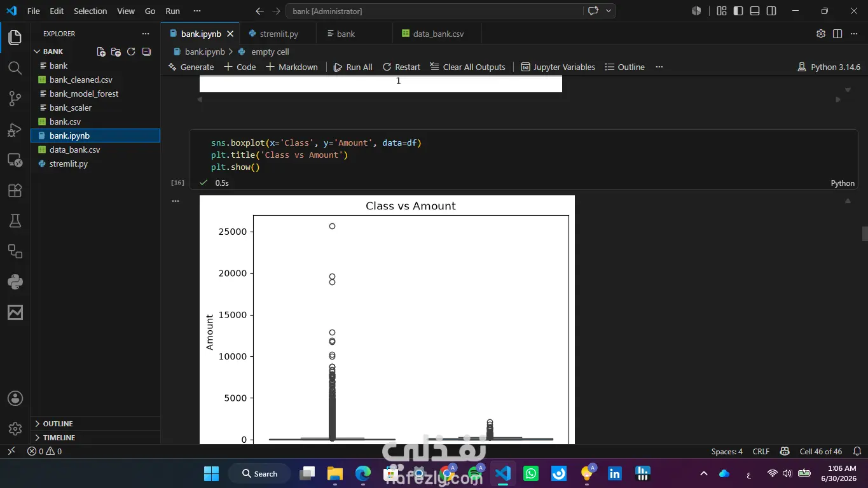Open the Manage gear menu
This screenshot has height=488, width=868.
15,429
